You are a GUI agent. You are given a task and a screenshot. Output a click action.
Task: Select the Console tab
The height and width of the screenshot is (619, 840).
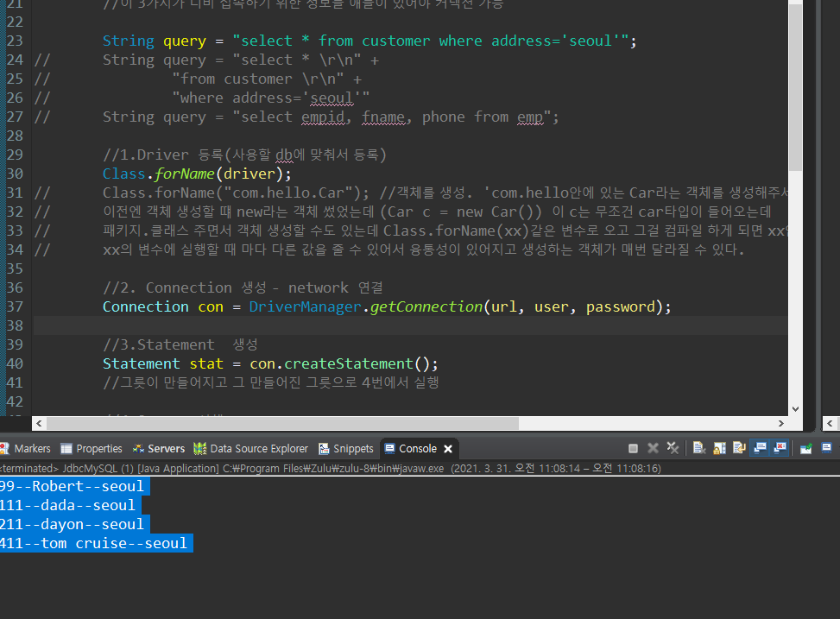(418, 449)
